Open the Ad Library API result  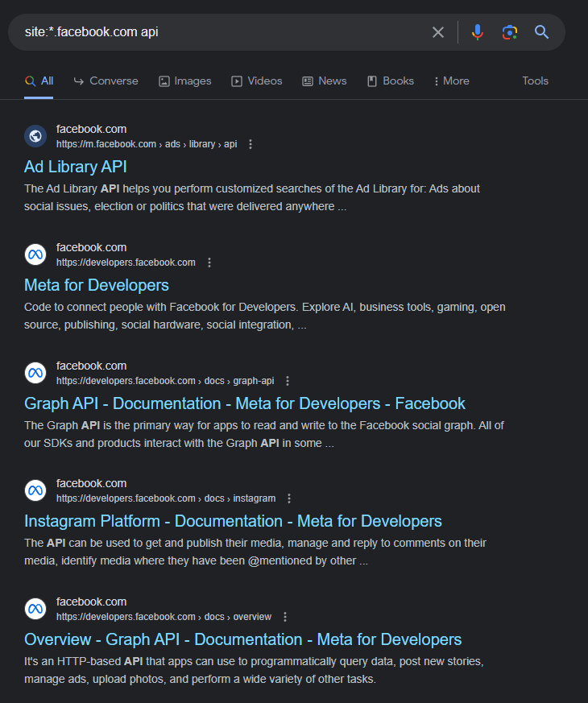[76, 167]
